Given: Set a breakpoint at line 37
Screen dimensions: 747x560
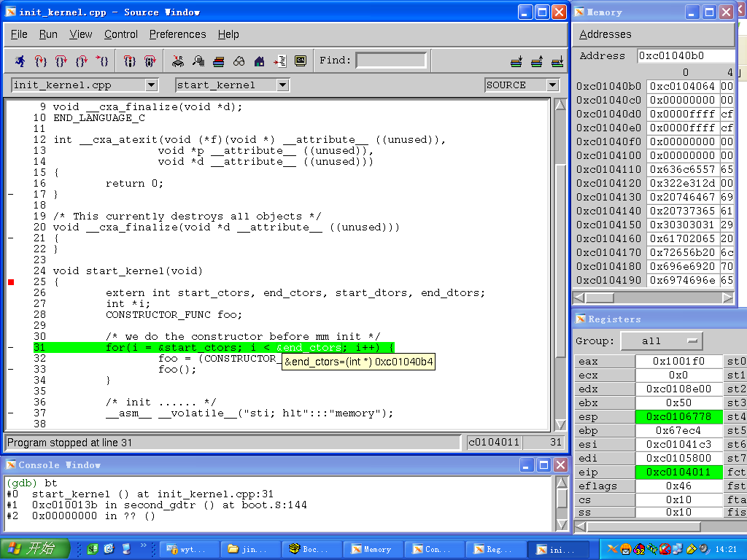Looking at the screenshot, I should tap(11, 413).
